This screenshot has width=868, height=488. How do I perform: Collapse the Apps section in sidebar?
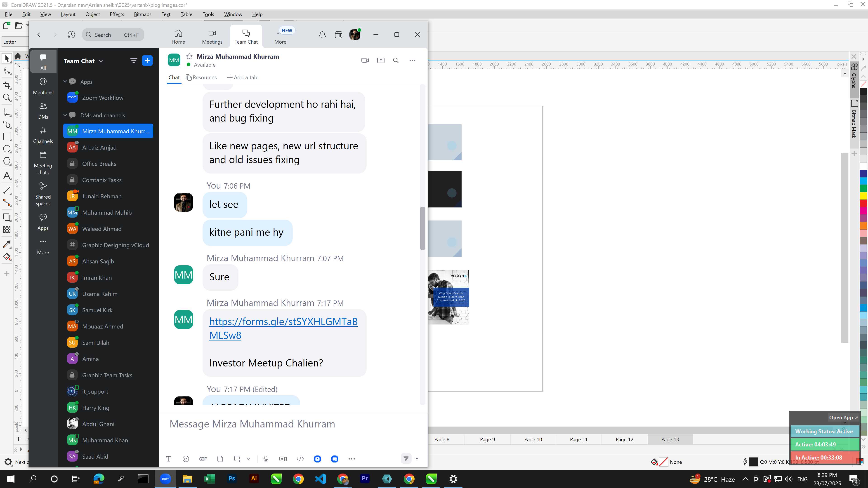coord(65,82)
